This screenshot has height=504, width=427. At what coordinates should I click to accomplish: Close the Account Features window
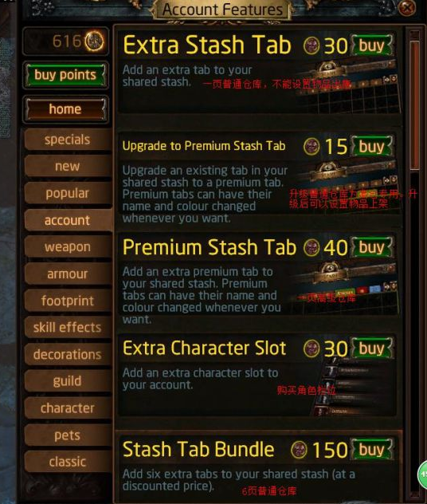pyautogui.click(x=407, y=8)
